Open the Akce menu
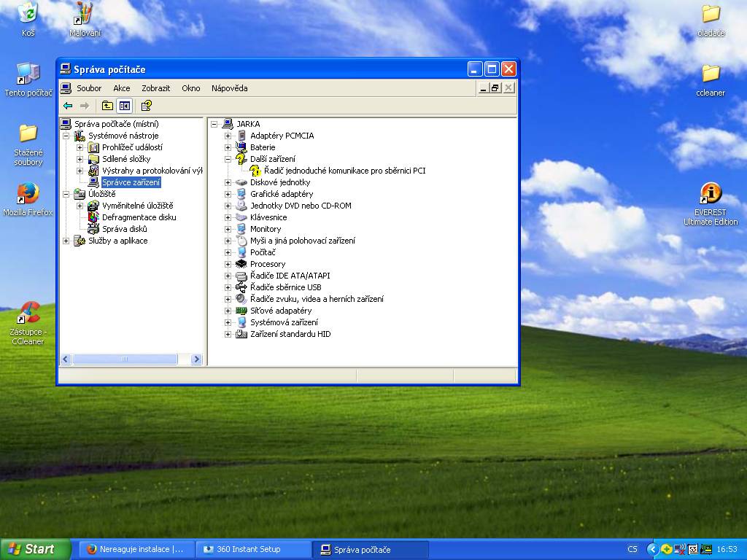This screenshot has height=560, width=747. (x=122, y=88)
